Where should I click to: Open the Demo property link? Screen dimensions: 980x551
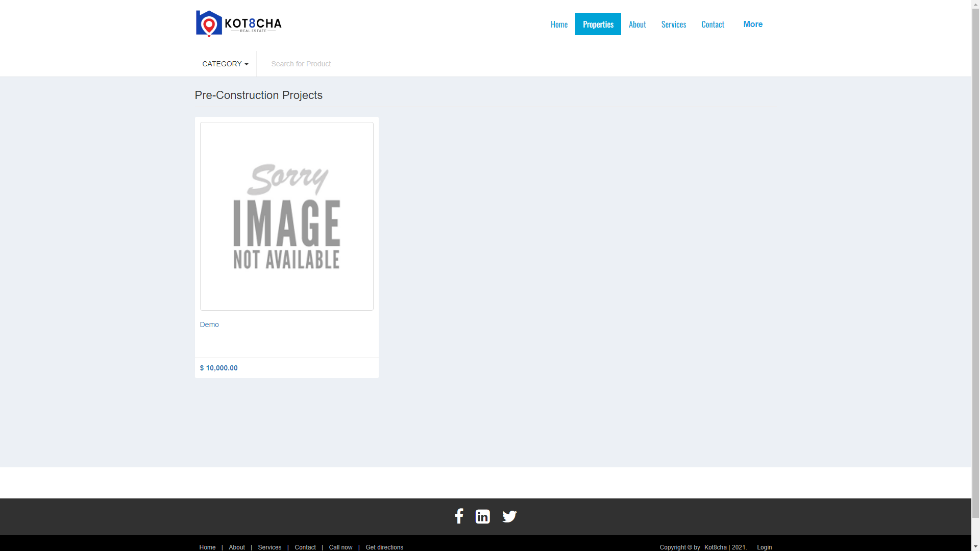[x=209, y=324]
